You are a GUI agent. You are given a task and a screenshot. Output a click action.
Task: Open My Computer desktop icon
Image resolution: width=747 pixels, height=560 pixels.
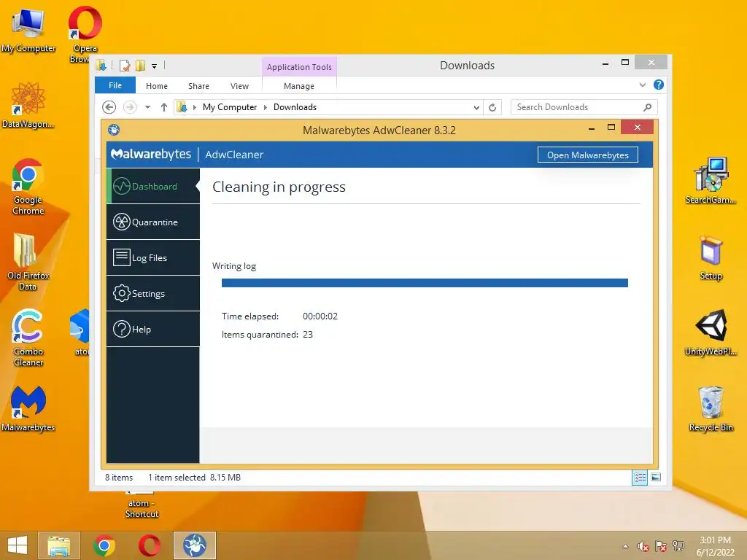click(x=28, y=31)
